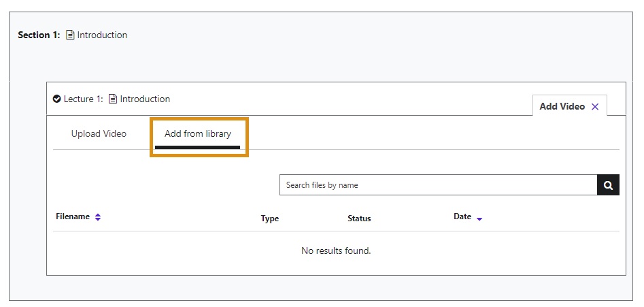The width and height of the screenshot is (644, 307).
Task: Sort files using the Filename sort arrows
Action: [x=98, y=217]
